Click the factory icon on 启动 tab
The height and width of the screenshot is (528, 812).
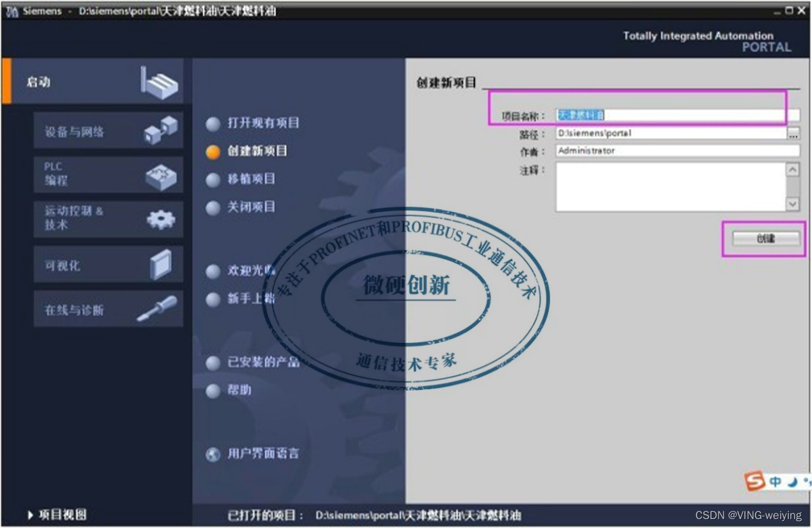click(x=159, y=82)
